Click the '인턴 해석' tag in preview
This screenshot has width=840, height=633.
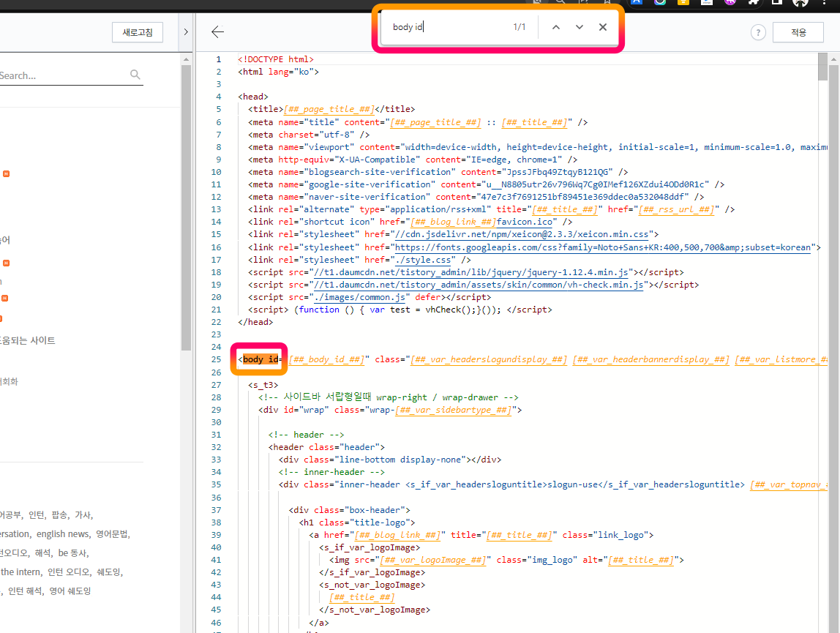point(25,591)
